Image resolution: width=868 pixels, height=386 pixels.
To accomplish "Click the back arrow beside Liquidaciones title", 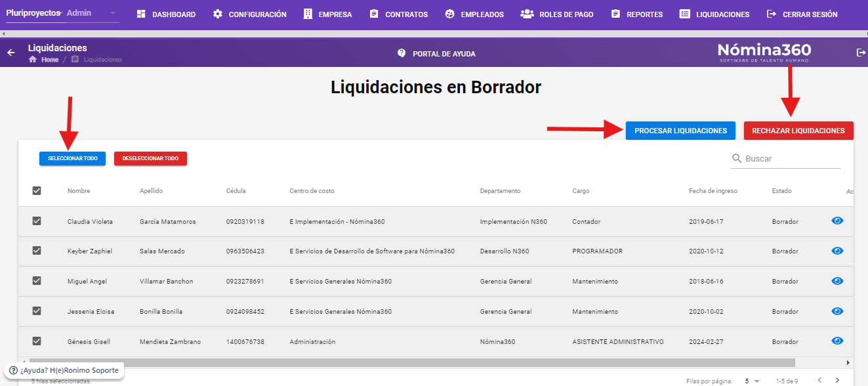I will pos(10,53).
